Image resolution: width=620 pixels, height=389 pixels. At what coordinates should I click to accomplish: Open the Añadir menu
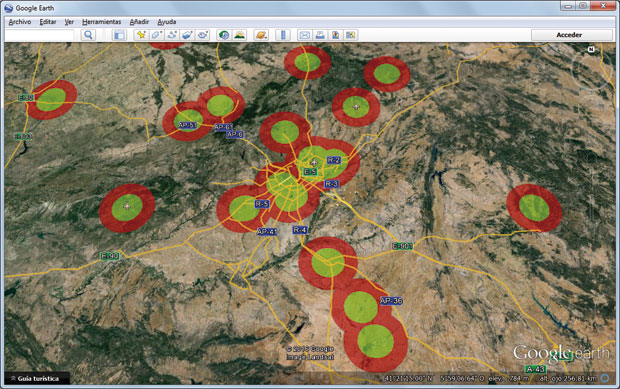point(139,22)
